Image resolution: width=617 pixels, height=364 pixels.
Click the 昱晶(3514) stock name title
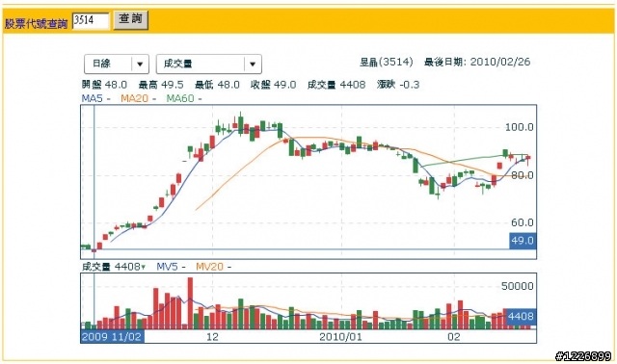pos(387,62)
